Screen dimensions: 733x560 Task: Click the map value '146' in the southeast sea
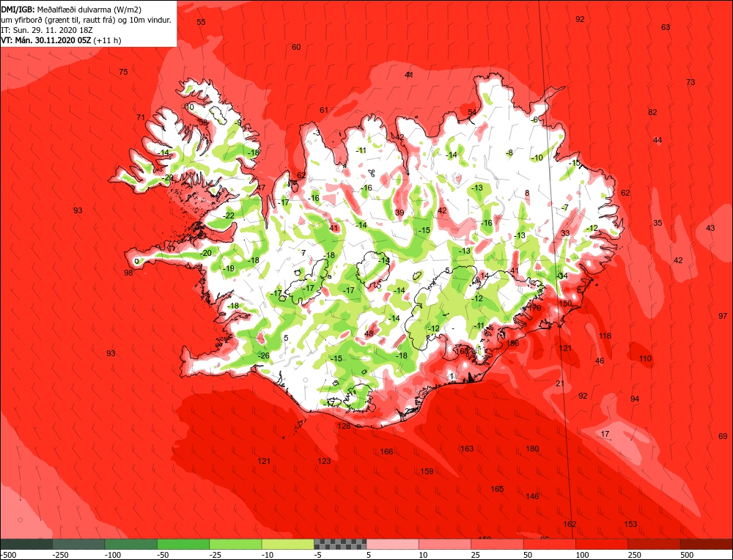tap(532, 496)
